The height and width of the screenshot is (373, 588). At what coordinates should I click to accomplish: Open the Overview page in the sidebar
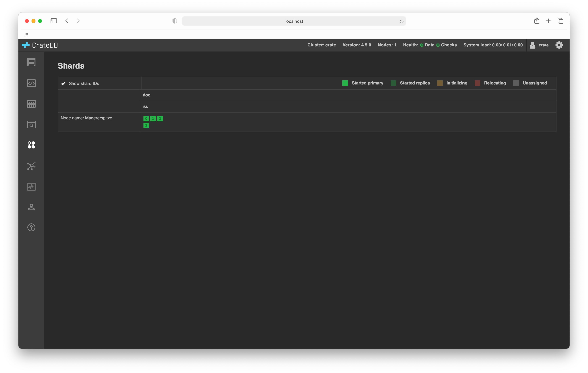[31, 62]
